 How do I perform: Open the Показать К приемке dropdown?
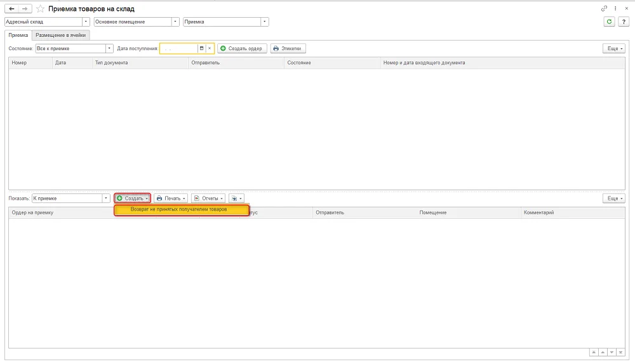pos(105,198)
